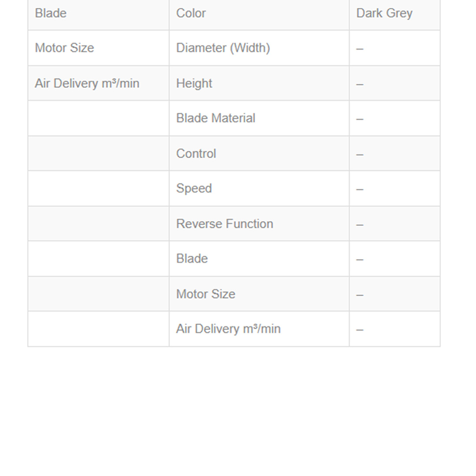Click the dash value beside Diameter (Width)
476x476 pixels.
coord(360,48)
